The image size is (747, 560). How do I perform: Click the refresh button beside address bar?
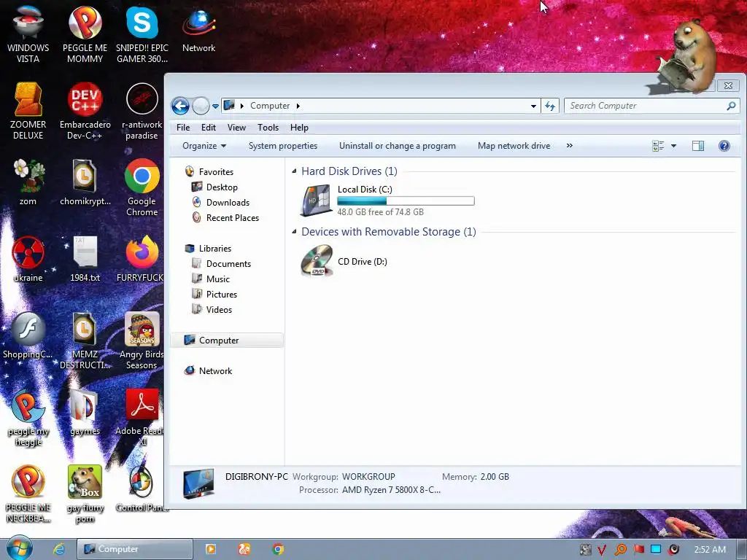pos(550,106)
